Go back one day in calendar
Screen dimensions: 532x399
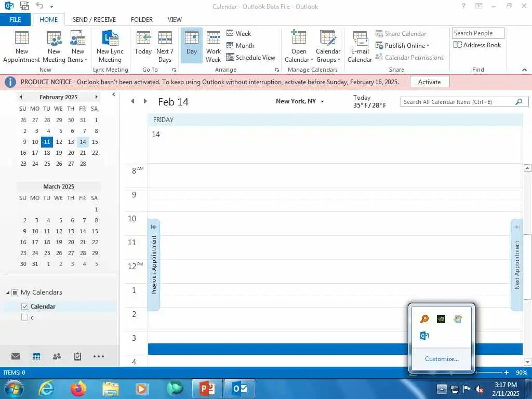132,101
